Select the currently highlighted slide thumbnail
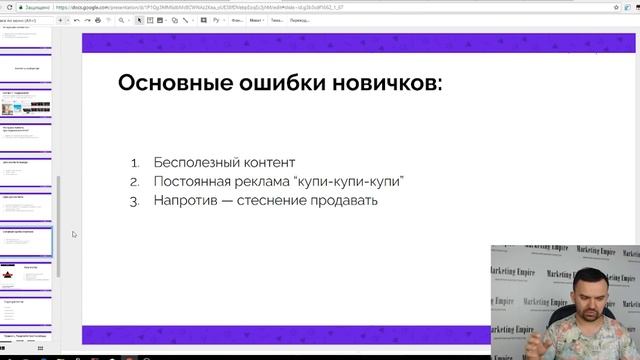 [26, 242]
